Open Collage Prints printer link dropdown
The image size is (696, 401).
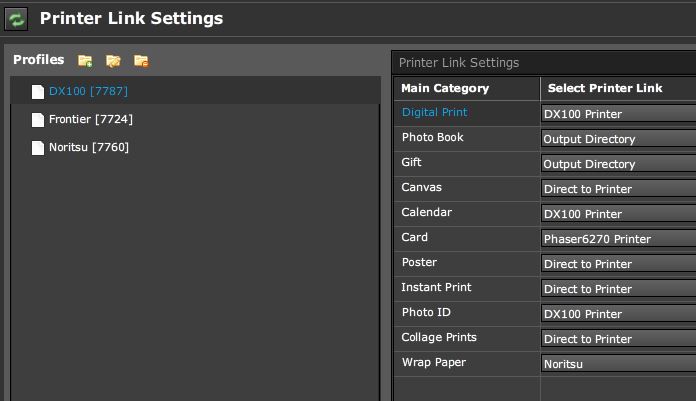pyautogui.click(x=618, y=339)
